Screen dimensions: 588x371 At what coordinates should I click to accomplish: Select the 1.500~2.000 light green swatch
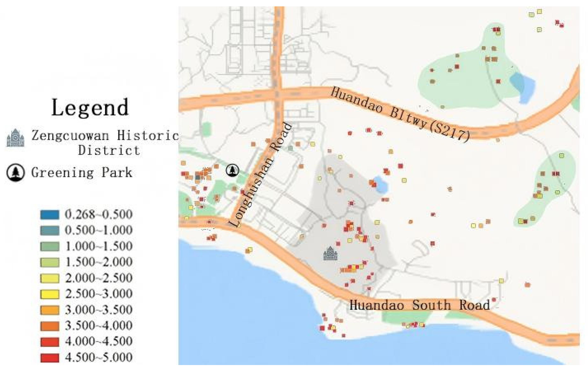pos(50,262)
